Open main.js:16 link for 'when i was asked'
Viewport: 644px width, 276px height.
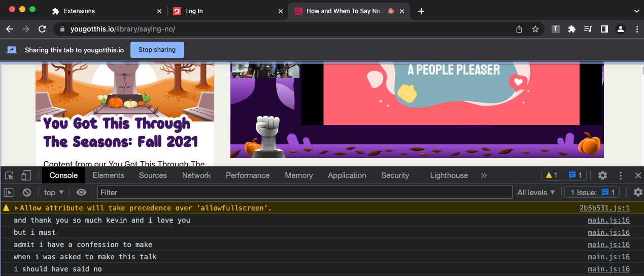[x=608, y=257]
